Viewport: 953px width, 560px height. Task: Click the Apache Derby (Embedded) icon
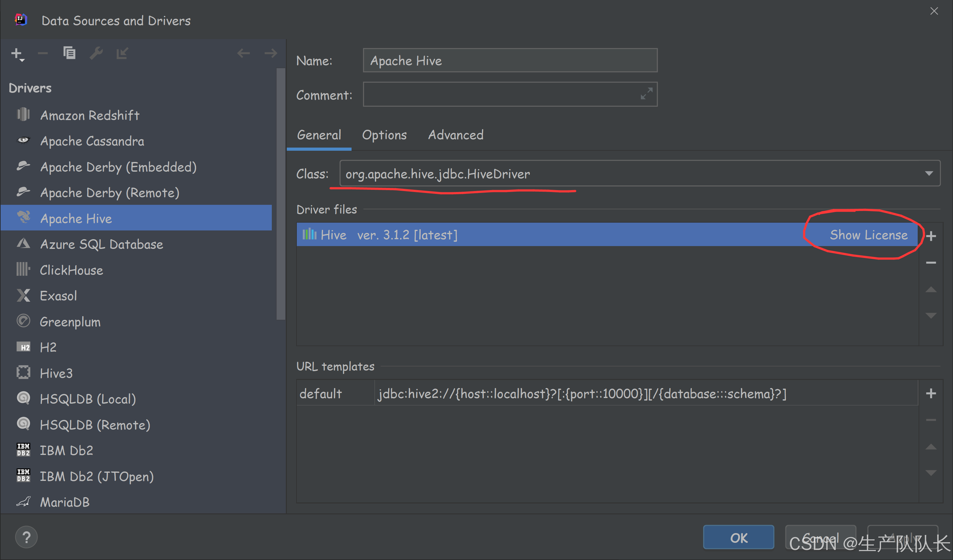click(23, 166)
